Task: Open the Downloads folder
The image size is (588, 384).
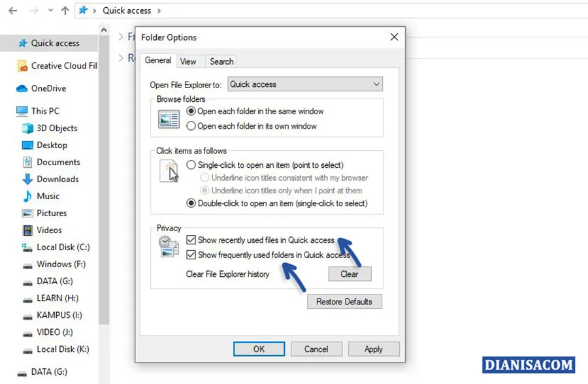Action: 57,179
